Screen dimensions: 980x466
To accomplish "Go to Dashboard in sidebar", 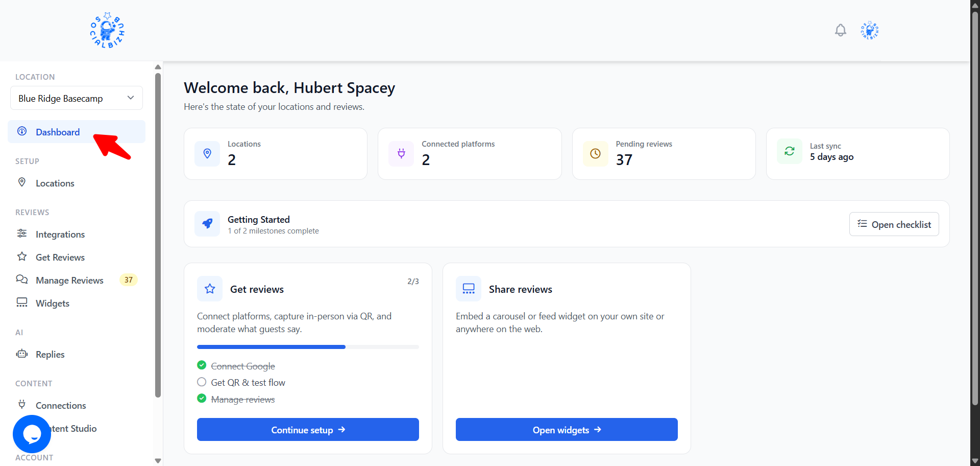I will (x=77, y=132).
